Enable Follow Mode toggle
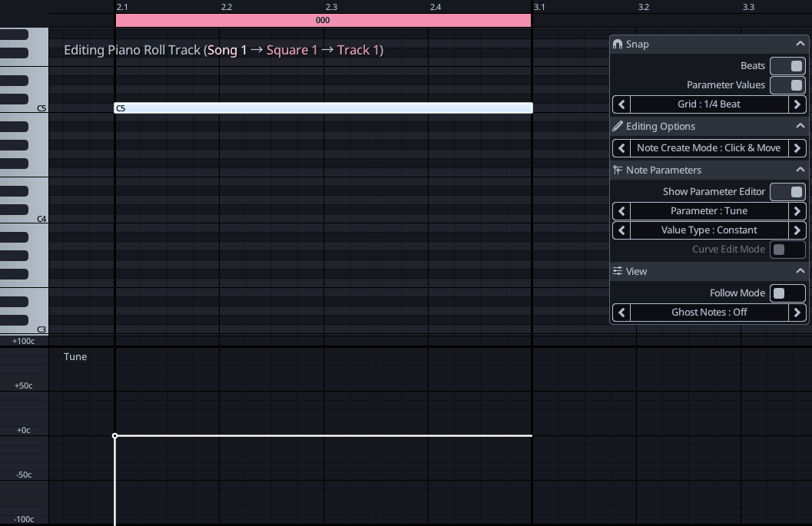Screen dimensions: 812x526 [x=787, y=293]
